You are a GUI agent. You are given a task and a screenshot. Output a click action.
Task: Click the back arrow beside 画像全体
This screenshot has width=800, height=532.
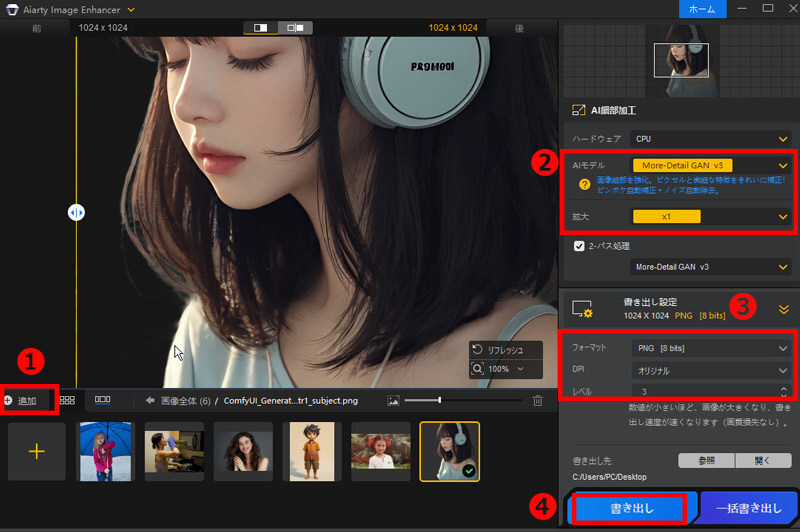[x=149, y=400]
